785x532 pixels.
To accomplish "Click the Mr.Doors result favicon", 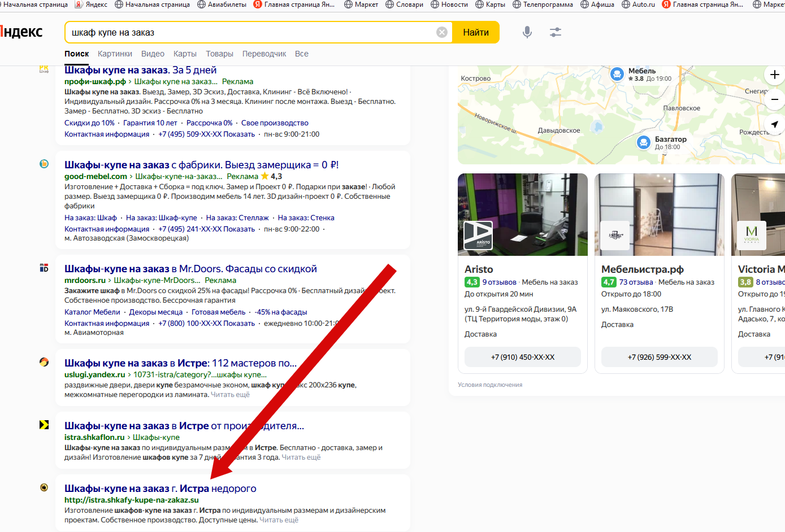I will pyautogui.click(x=44, y=268).
